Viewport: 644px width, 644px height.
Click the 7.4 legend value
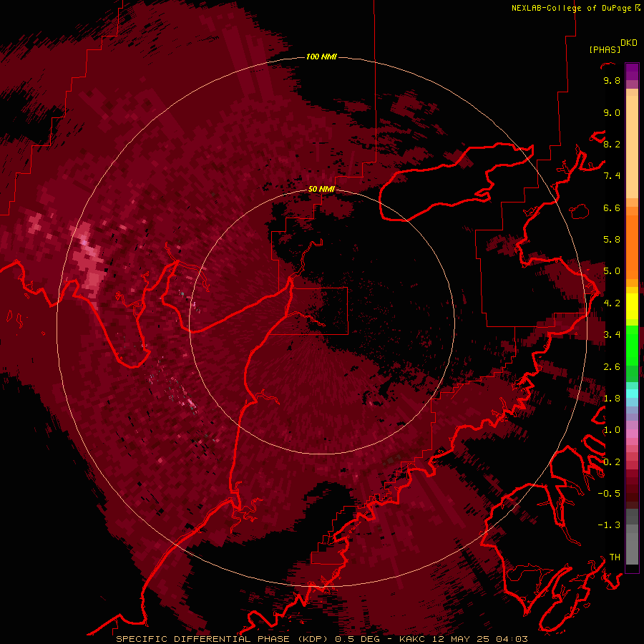(612, 176)
